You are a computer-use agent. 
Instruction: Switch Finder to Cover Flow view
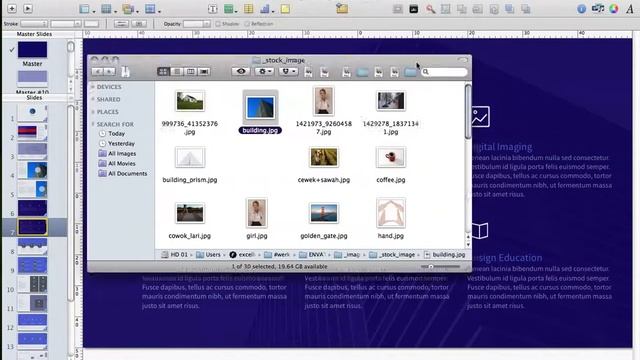pyautogui.click(x=204, y=71)
